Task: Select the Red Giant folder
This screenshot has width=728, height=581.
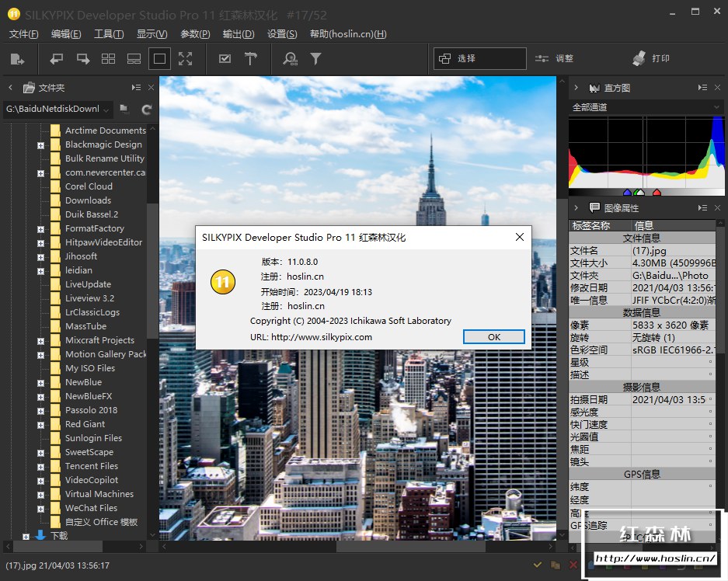Action: tap(85, 424)
